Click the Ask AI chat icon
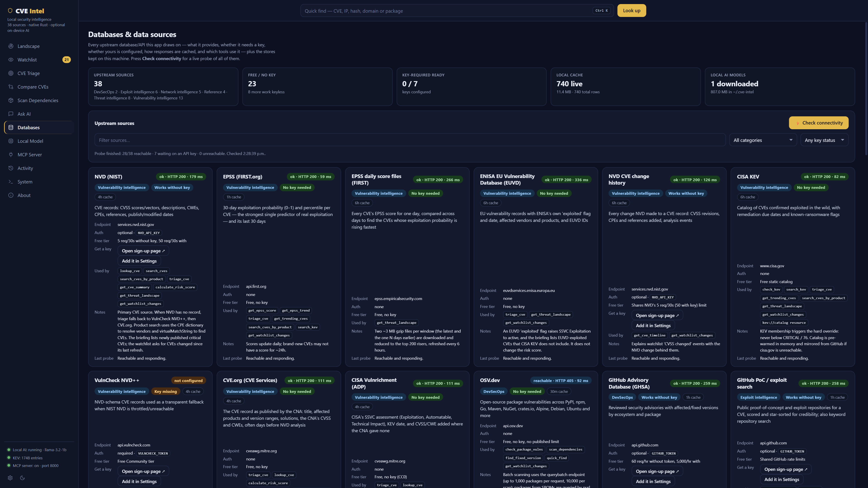Screen dimensions: 868x488 click(x=11, y=114)
